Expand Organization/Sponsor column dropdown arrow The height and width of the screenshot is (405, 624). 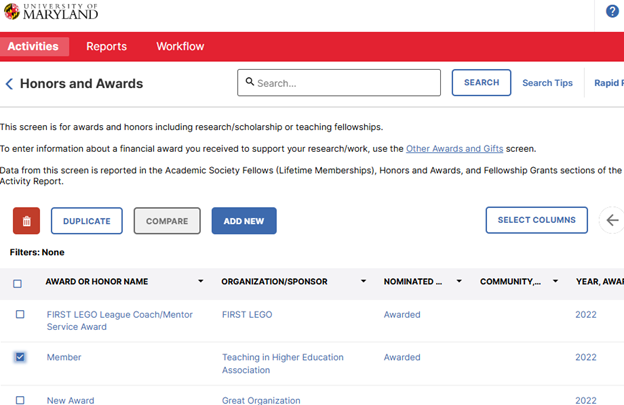coord(363,282)
